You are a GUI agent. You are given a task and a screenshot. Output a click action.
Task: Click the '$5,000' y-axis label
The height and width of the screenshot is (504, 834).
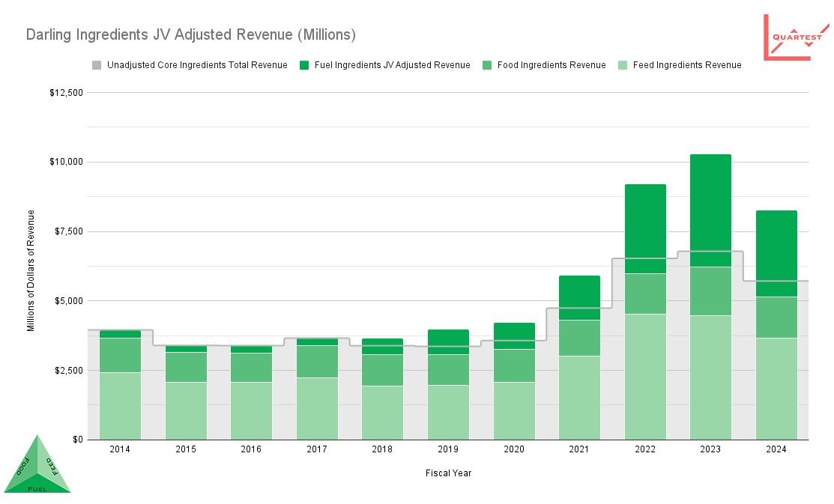click(69, 301)
